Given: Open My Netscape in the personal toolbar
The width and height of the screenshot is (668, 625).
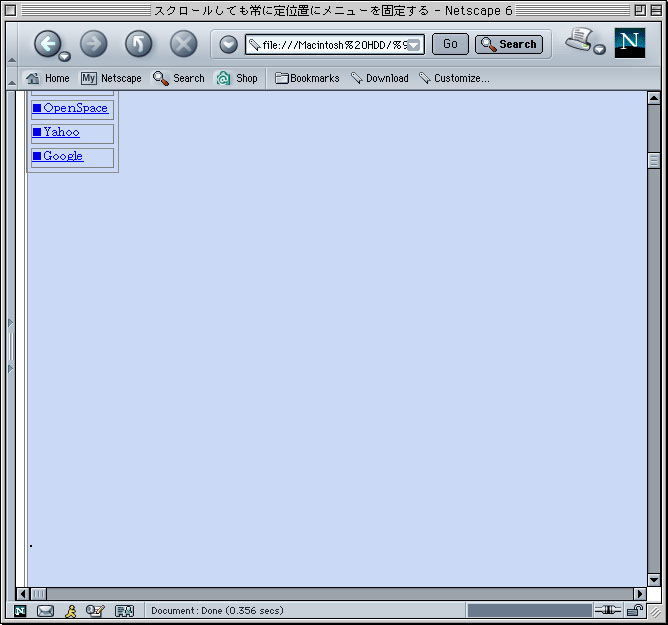Looking at the screenshot, I should [111, 78].
